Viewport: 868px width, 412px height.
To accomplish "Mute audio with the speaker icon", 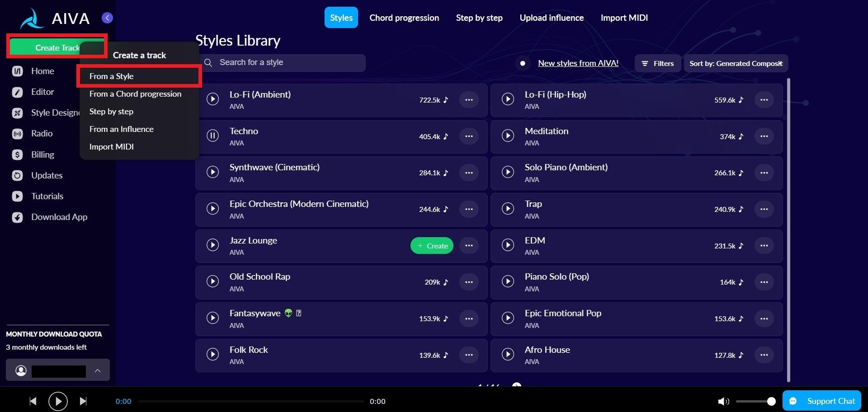I will pos(723,401).
